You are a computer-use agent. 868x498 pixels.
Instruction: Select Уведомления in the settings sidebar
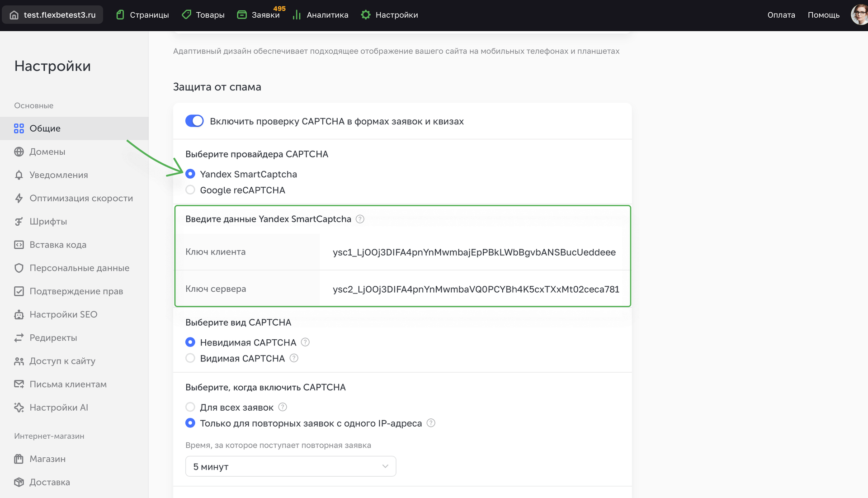point(59,175)
